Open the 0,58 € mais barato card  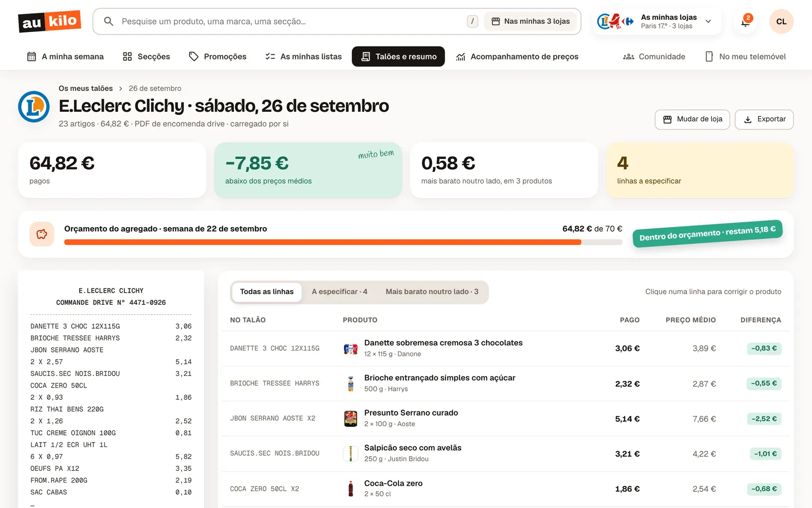504,170
